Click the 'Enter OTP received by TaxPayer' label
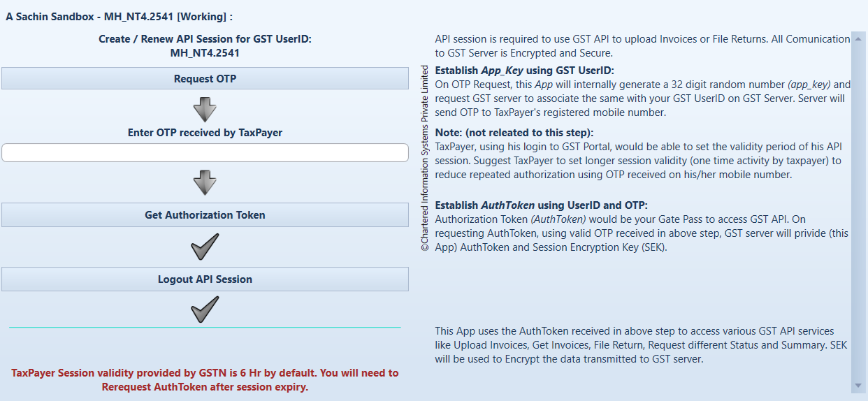Image resolution: width=868 pixels, height=401 pixels. [205, 133]
